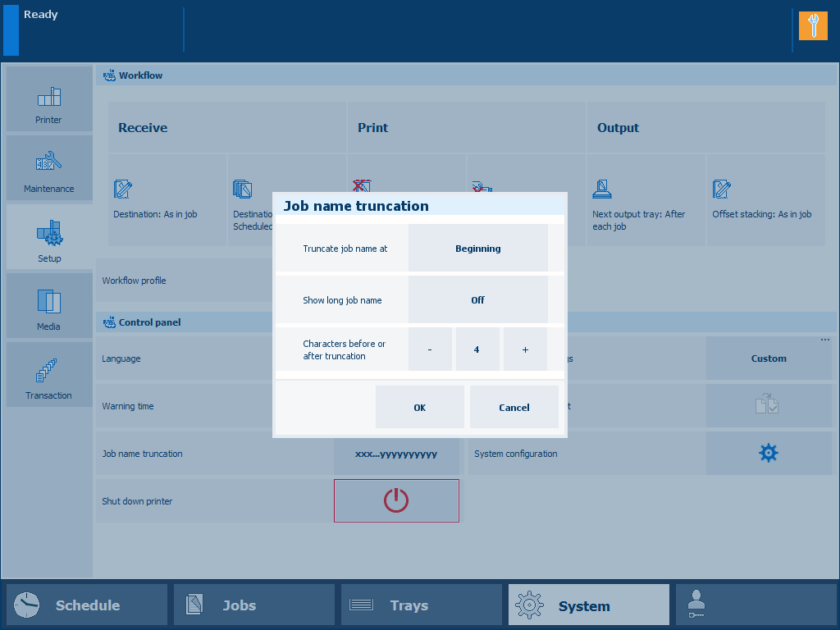
Task: Click the characters count value 4 field
Action: pyautogui.click(x=477, y=349)
